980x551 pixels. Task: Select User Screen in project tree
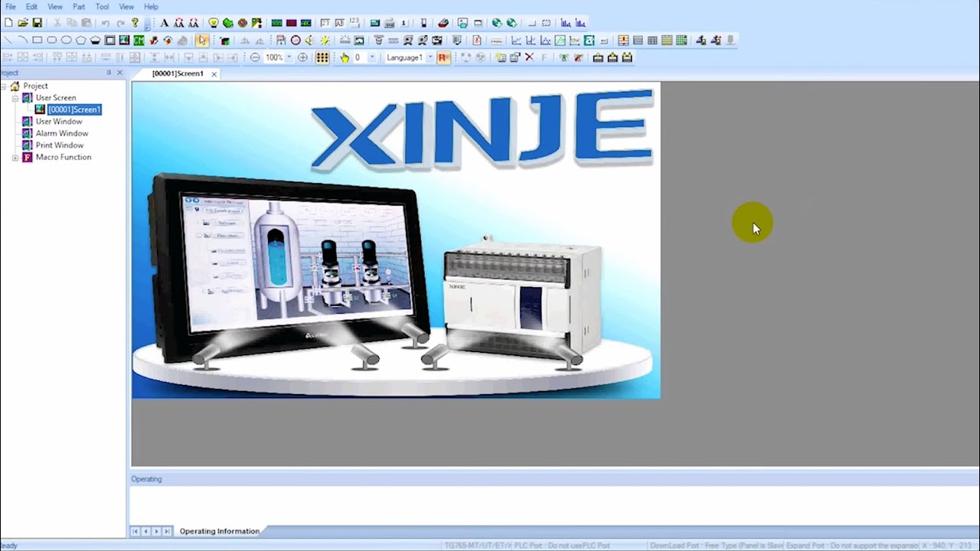point(56,98)
